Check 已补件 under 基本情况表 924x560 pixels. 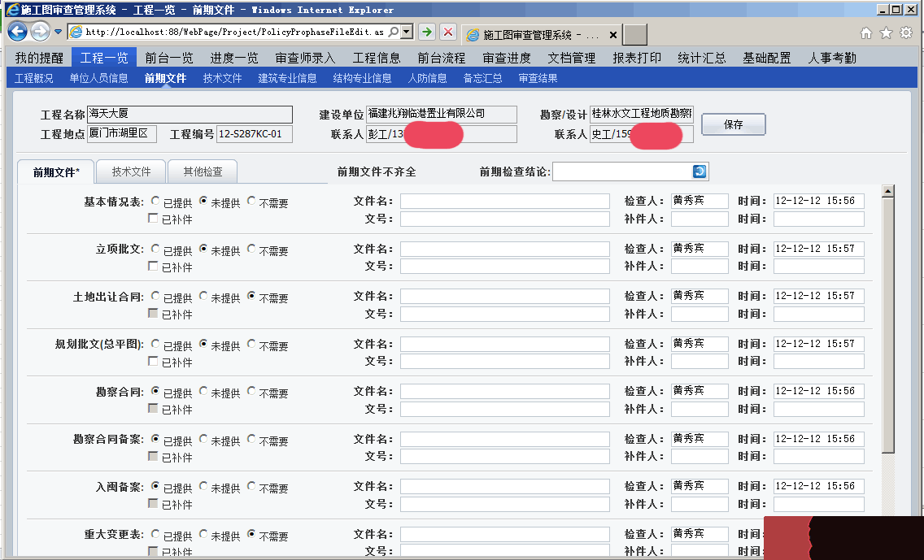point(153,219)
